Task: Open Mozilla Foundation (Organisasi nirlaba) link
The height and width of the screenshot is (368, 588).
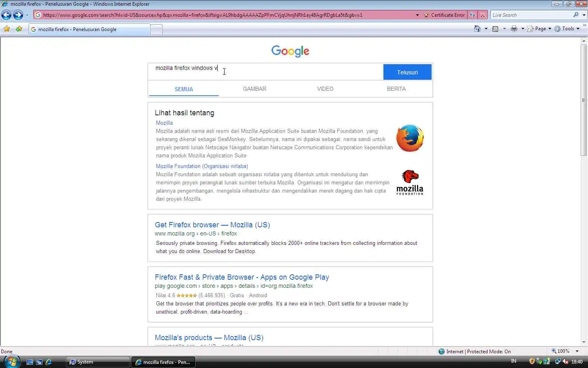Action: [x=202, y=166]
